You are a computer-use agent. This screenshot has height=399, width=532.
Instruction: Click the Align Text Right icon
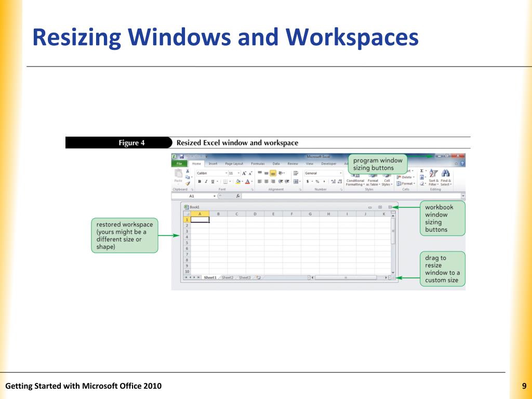pyautogui.click(x=273, y=181)
